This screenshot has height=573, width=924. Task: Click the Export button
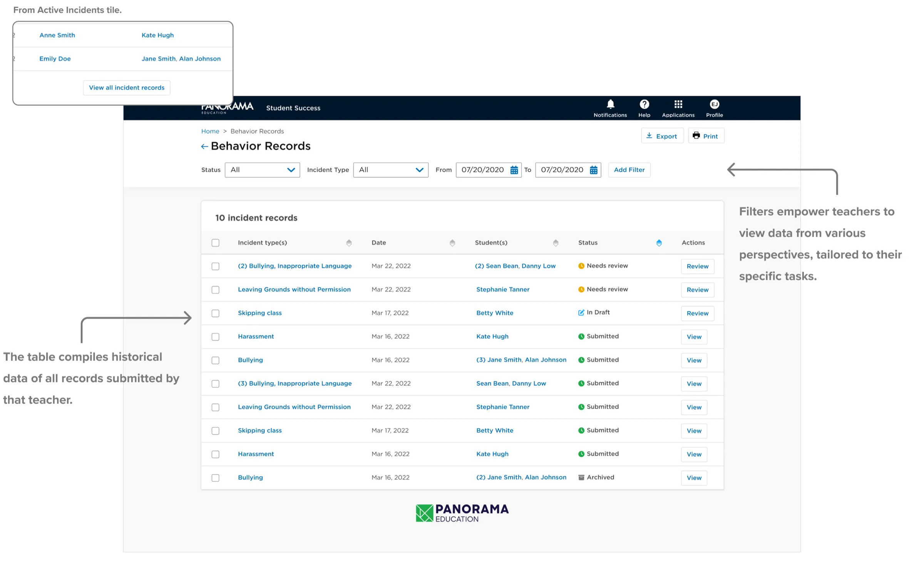[662, 136]
